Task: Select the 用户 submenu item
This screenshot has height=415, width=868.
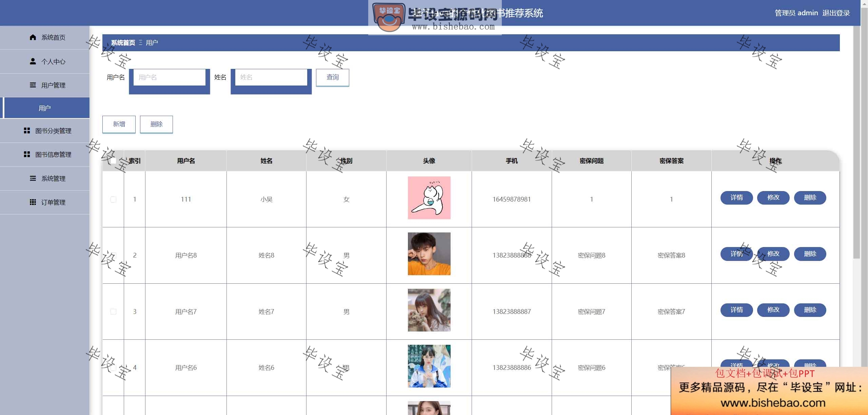Action: pyautogui.click(x=45, y=108)
